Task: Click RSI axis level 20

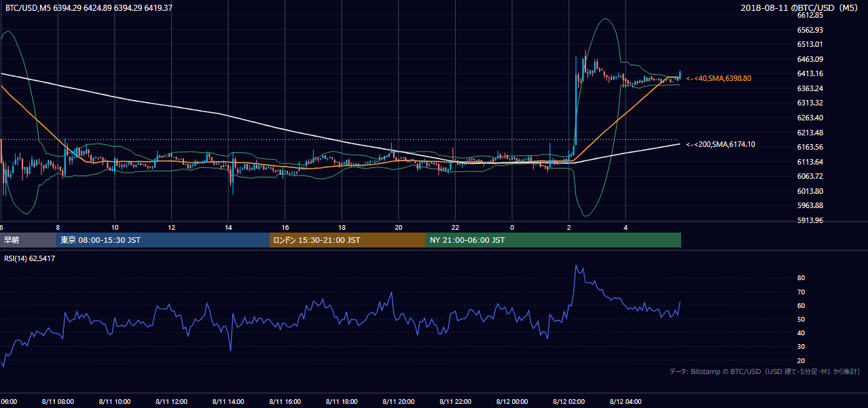Action: (801, 360)
